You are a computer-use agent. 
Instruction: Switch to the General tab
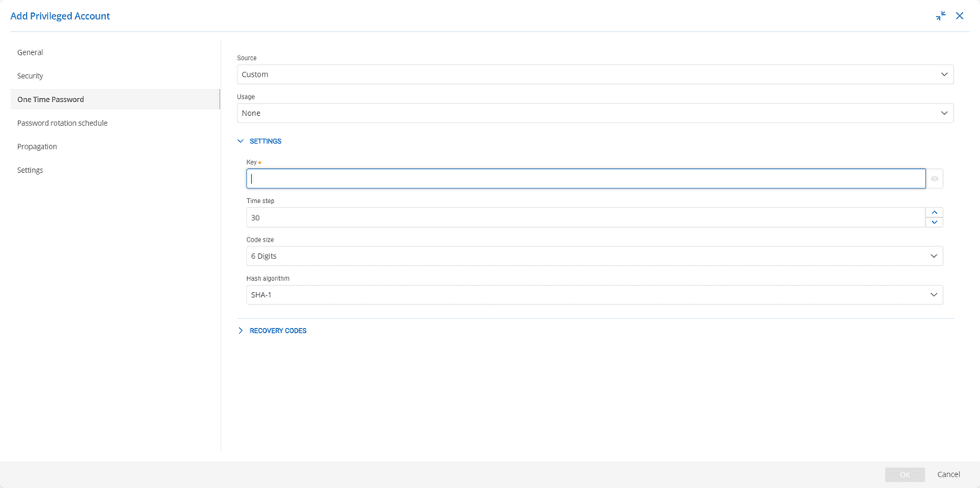tap(30, 52)
